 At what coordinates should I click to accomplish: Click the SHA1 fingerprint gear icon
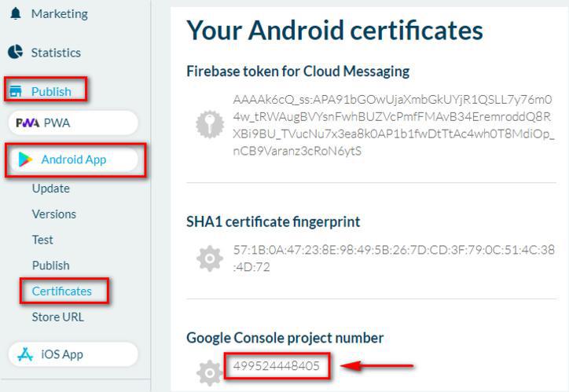click(x=209, y=258)
